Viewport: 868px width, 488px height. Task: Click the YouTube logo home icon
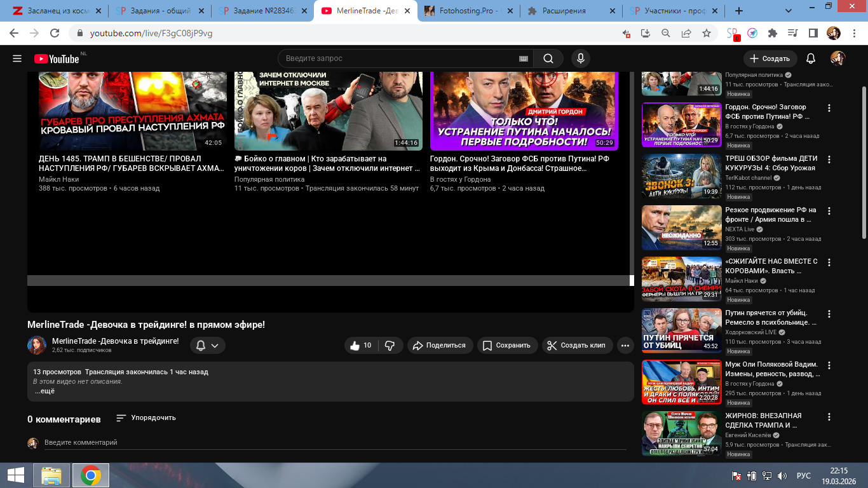tap(57, 58)
